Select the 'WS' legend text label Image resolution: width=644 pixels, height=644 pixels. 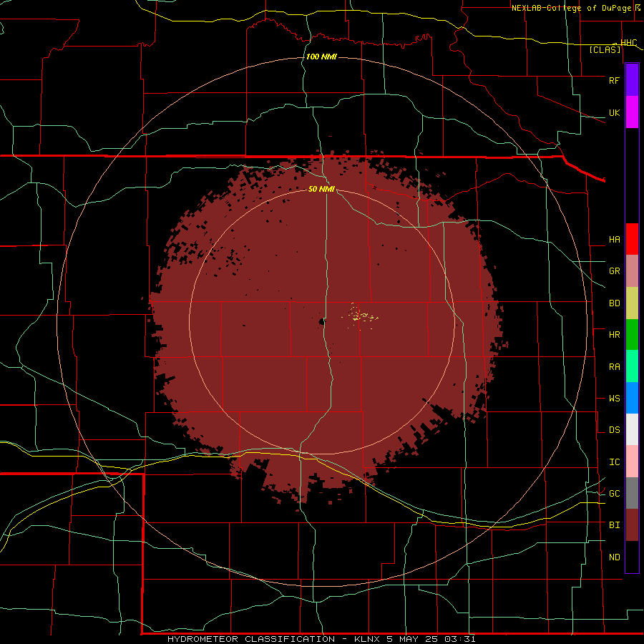[x=614, y=399]
